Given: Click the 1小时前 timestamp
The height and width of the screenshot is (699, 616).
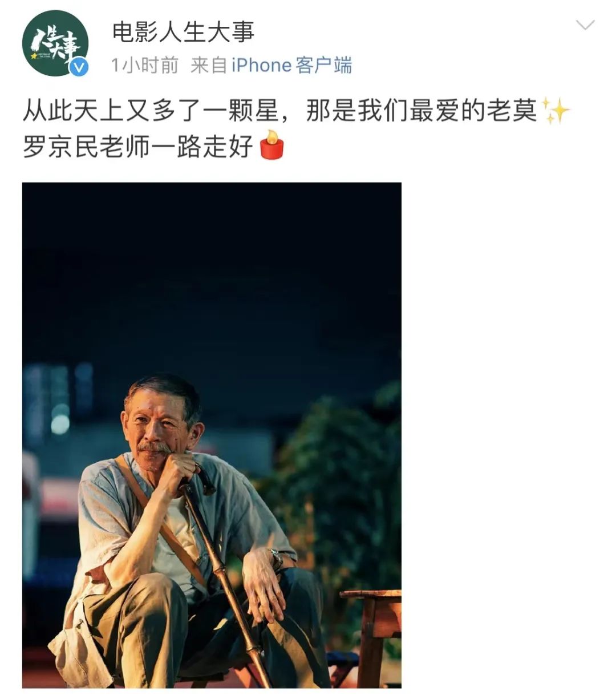Looking at the screenshot, I should (x=145, y=65).
